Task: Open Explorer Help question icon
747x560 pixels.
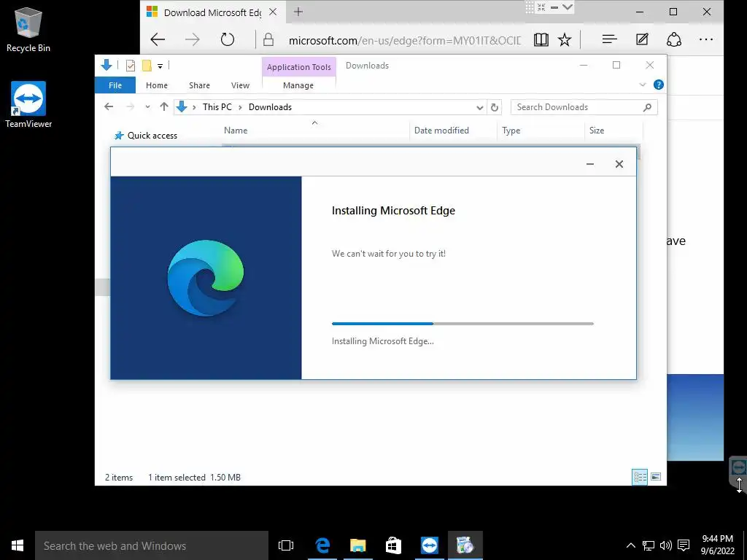Action: 659,85
